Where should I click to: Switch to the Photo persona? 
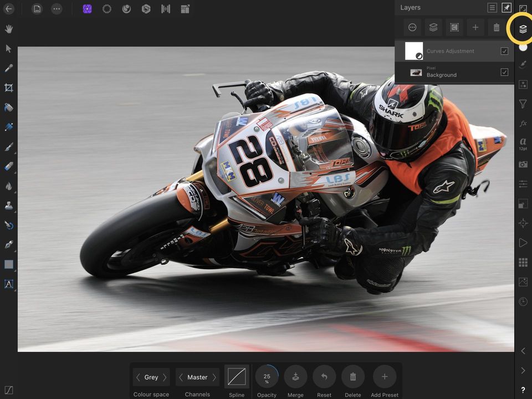(x=87, y=9)
